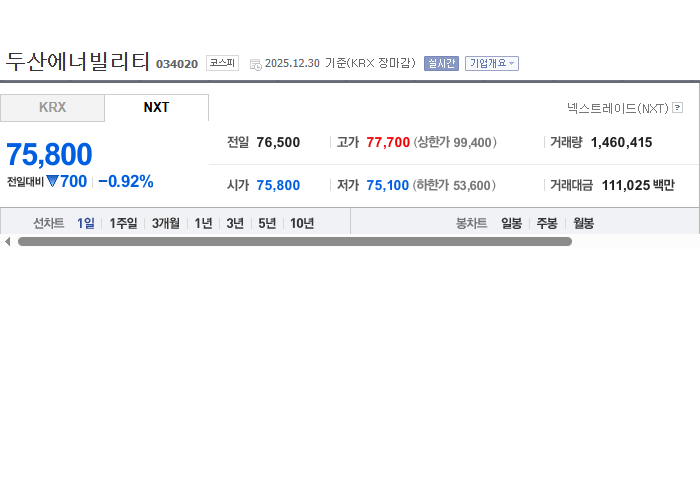Click the current price 75,800
The height and width of the screenshot is (490, 700).
[49, 154]
